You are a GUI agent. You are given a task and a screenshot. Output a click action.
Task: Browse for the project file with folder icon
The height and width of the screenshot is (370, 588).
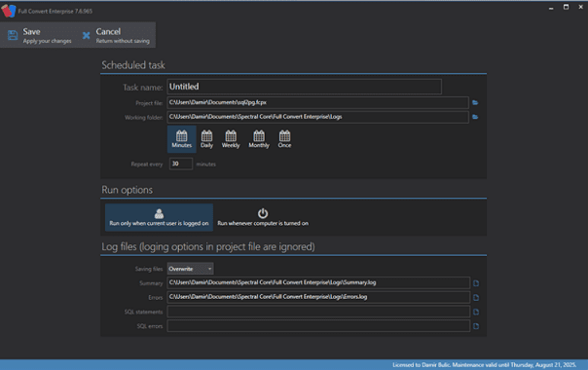pyautogui.click(x=475, y=102)
